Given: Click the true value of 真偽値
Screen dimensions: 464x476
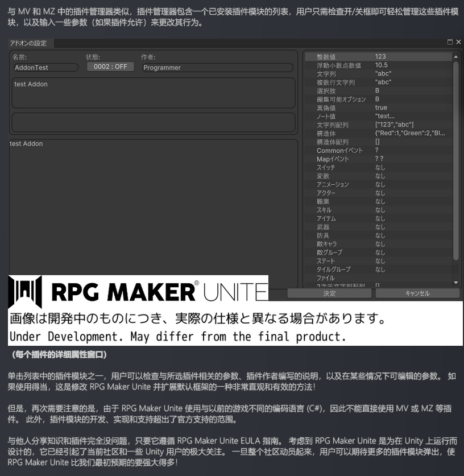Looking at the screenshot, I should [x=381, y=107].
